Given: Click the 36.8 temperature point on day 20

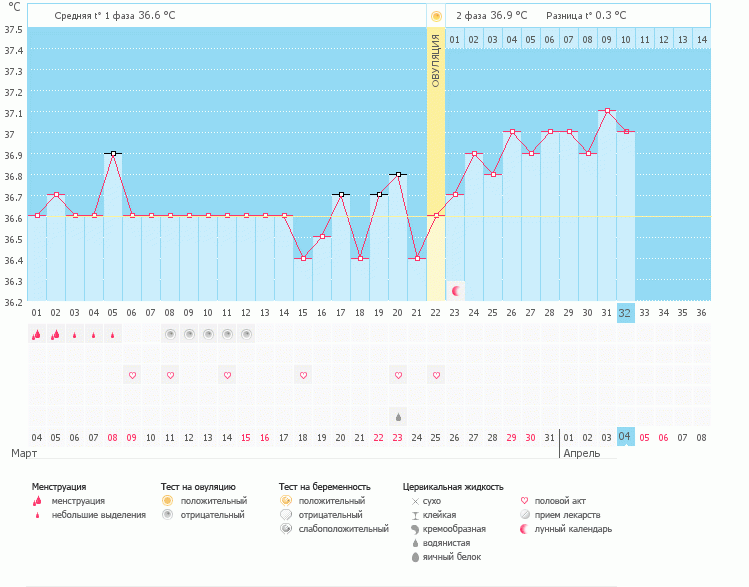Looking at the screenshot, I should (398, 174).
